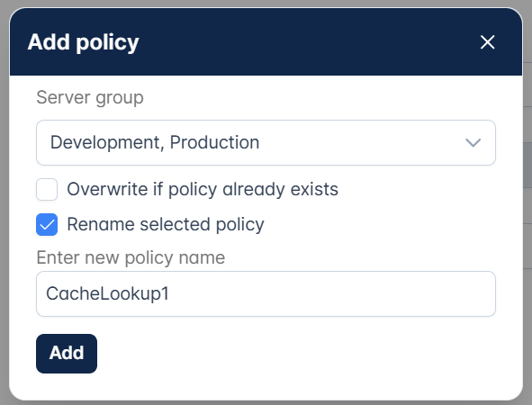
Task: Click on the CacheLookup1 text
Action: pos(107,293)
